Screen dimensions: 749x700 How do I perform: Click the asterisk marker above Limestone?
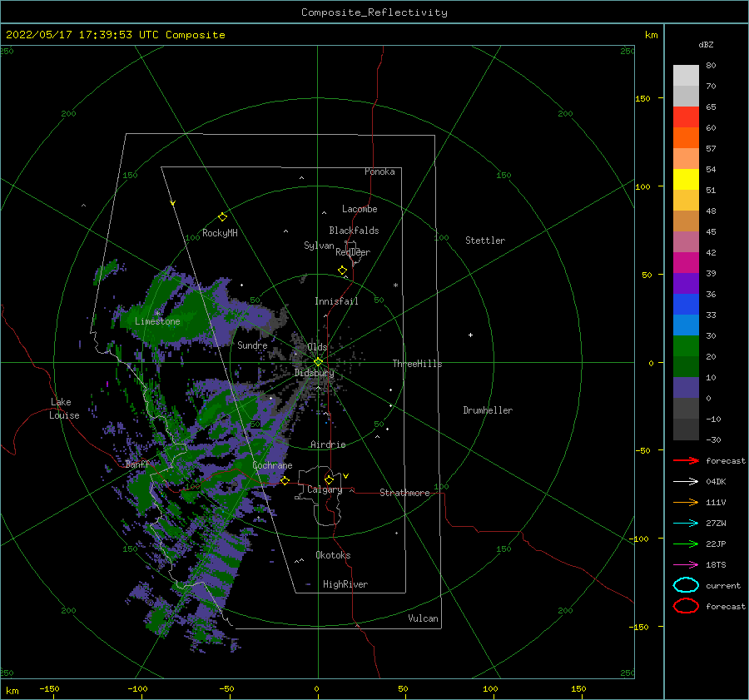point(157,314)
